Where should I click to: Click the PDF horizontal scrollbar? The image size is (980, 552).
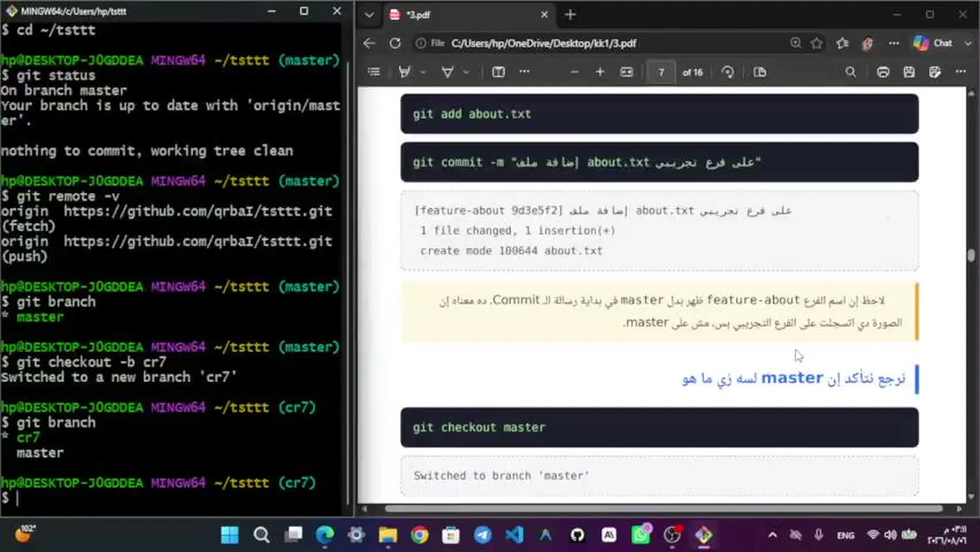pyautogui.click(x=663, y=508)
